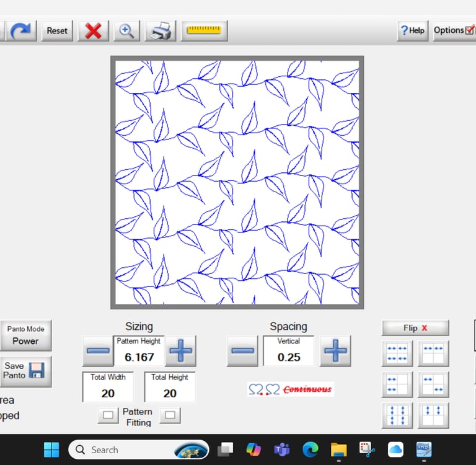The width and height of the screenshot is (476, 465).
Task: Click the yellow ruler measure button
Action: coord(204,30)
